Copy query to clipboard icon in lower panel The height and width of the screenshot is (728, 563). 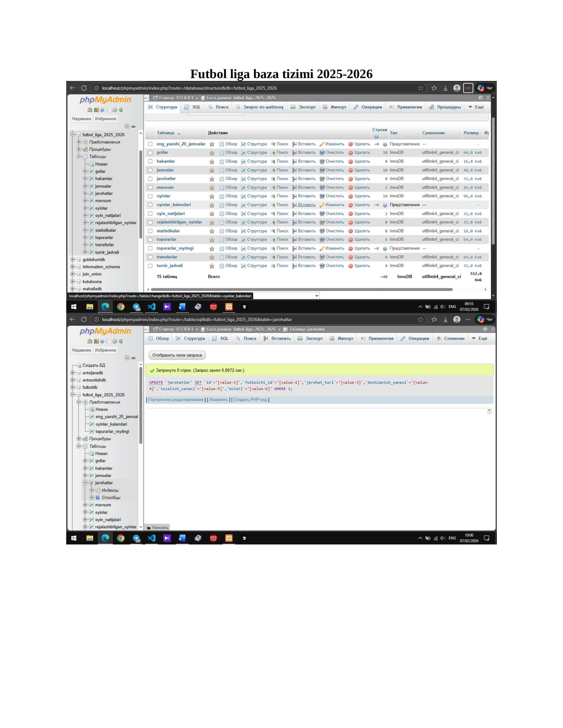[x=489, y=411]
